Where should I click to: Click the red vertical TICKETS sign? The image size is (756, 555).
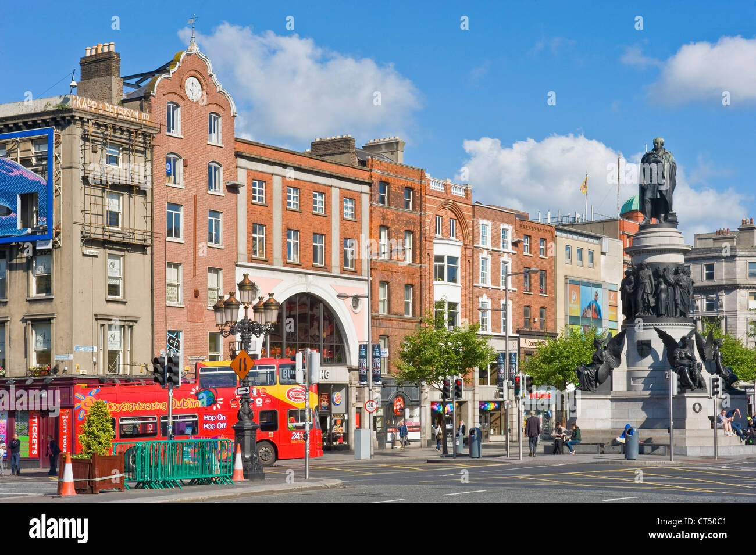34,434
